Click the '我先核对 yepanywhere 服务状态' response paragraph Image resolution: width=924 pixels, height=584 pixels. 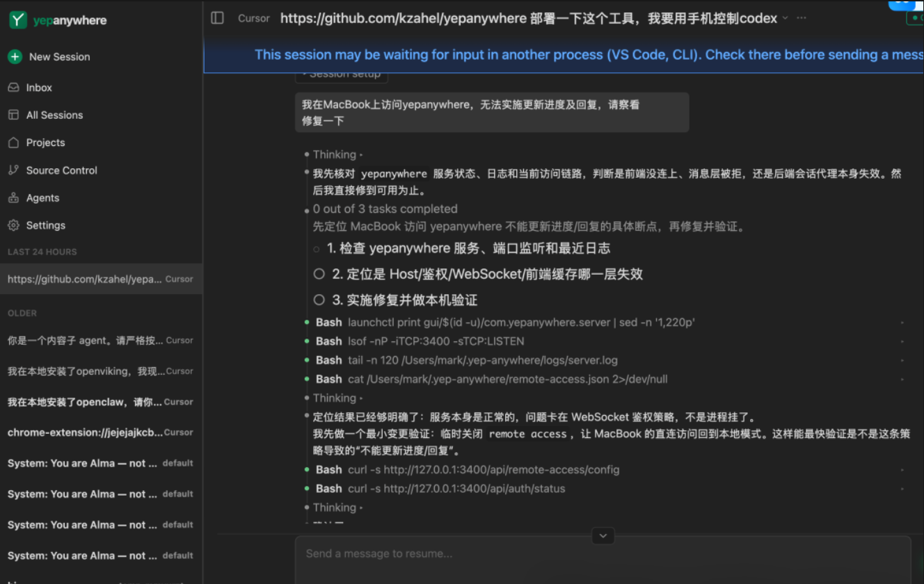(x=607, y=182)
